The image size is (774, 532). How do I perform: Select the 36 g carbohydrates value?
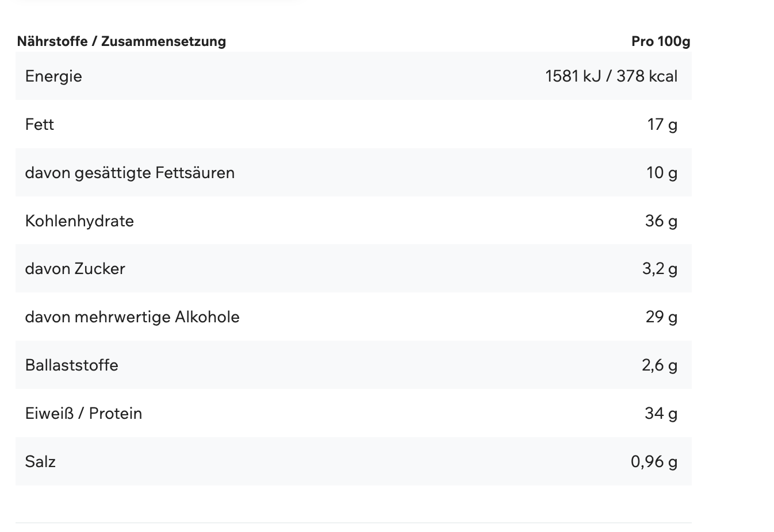click(x=661, y=221)
